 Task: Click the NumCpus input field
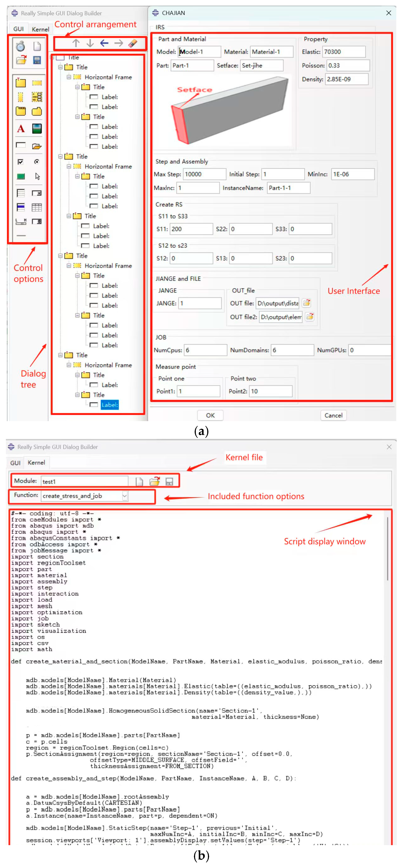205,350
